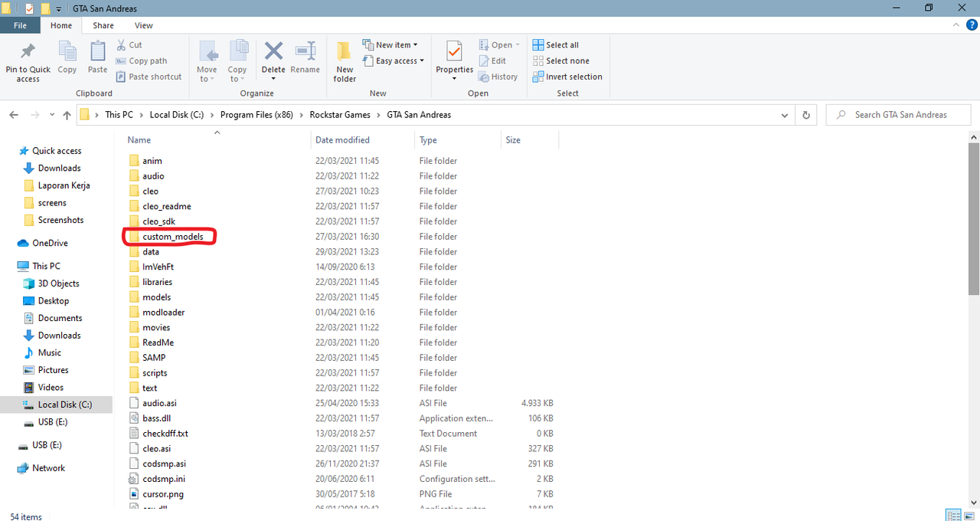980x521 pixels.
Task: Switch to the Share ribbon tab
Action: (103, 25)
